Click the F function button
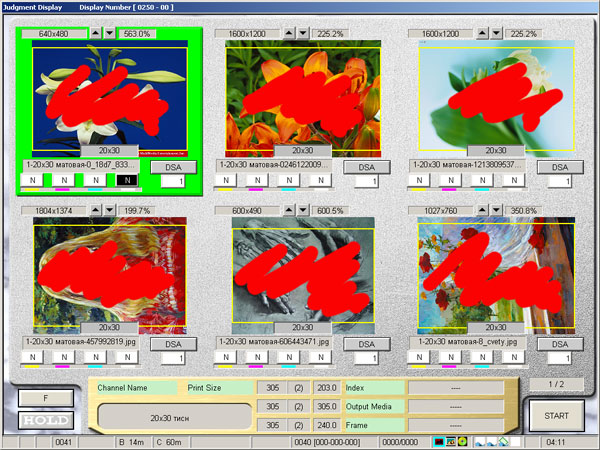 pyautogui.click(x=43, y=396)
